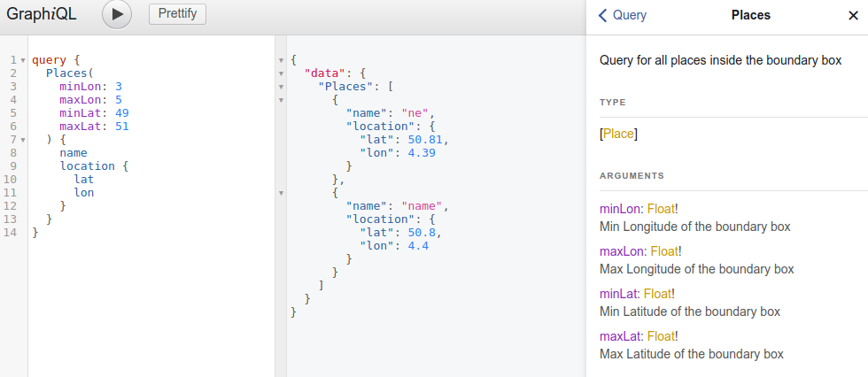868x377 pixels.
Task: Click the Places field name in the query
Action: click(x=67, y=73)
